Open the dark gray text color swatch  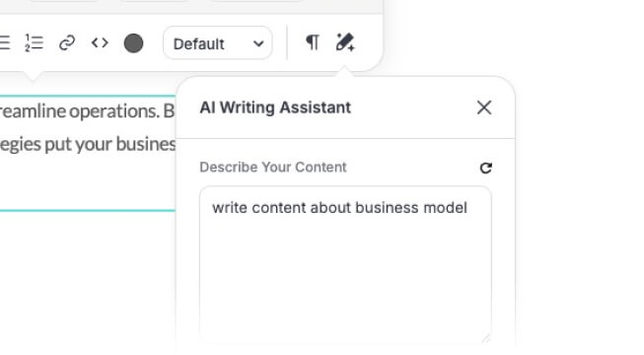[133, 43]
